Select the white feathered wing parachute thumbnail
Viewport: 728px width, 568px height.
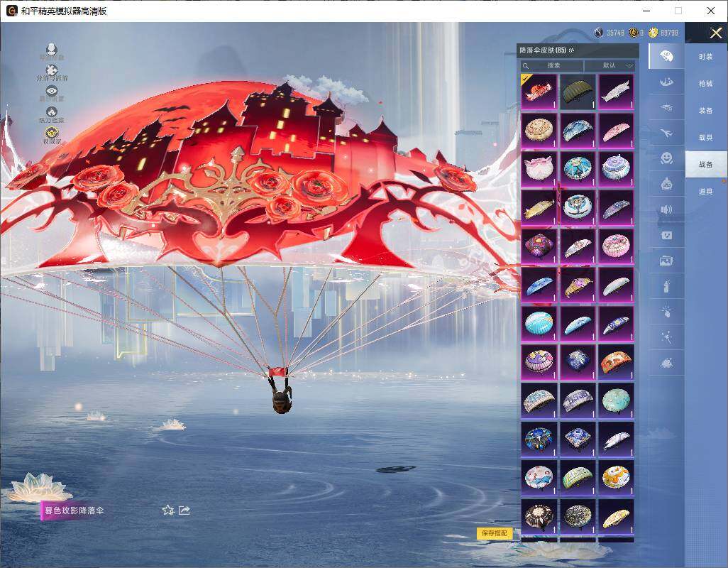[616, 92]
